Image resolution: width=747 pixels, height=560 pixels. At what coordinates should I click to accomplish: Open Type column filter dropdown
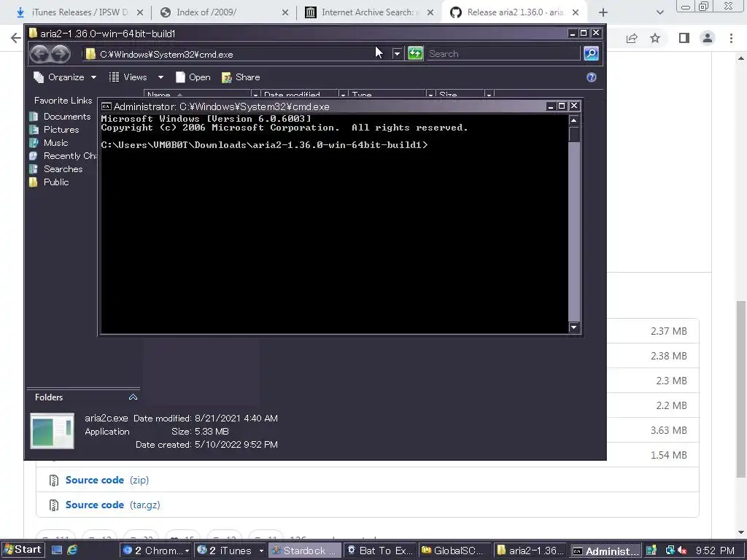[x=430, y=94]
